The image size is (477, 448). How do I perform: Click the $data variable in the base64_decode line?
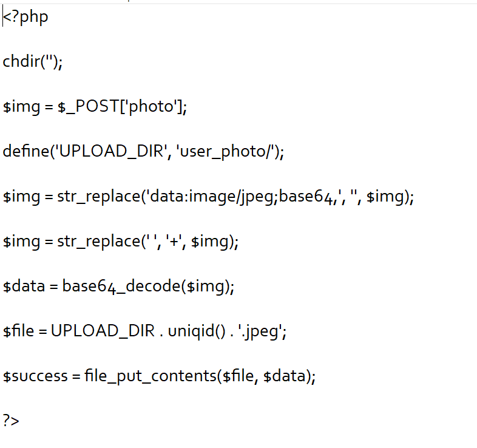(x=24, y=286)
